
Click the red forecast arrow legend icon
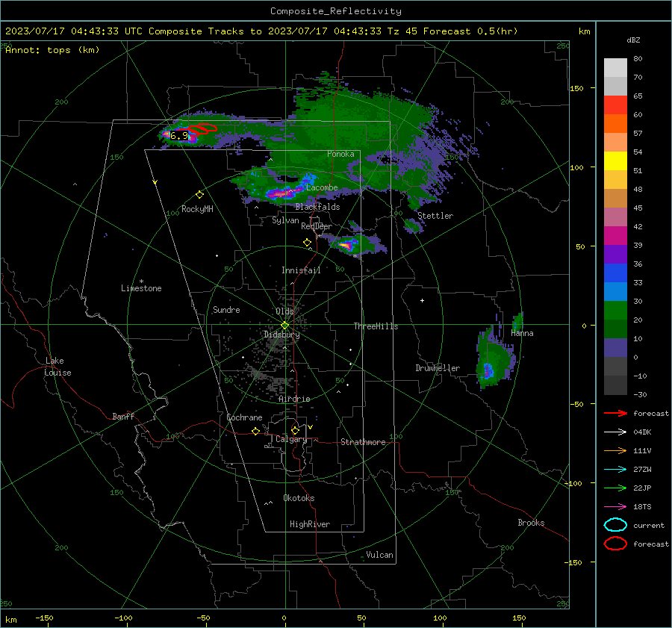pyautogui.click(x=615, y=413)
